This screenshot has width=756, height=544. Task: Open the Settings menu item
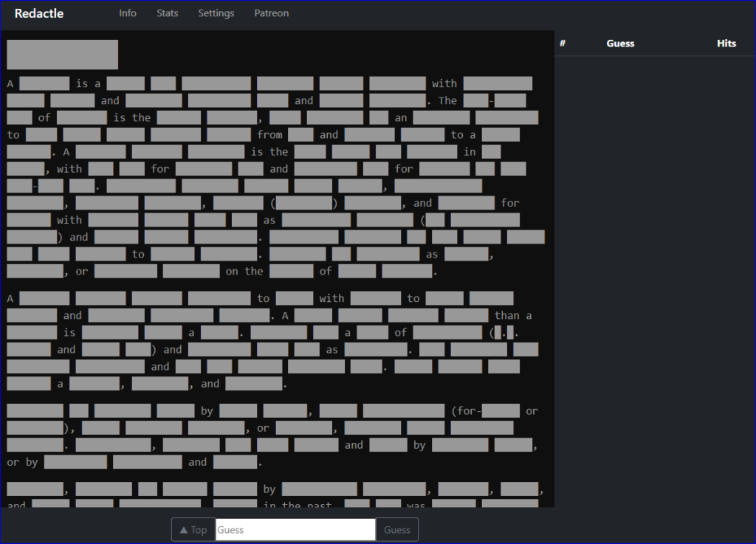coord(216,13)
